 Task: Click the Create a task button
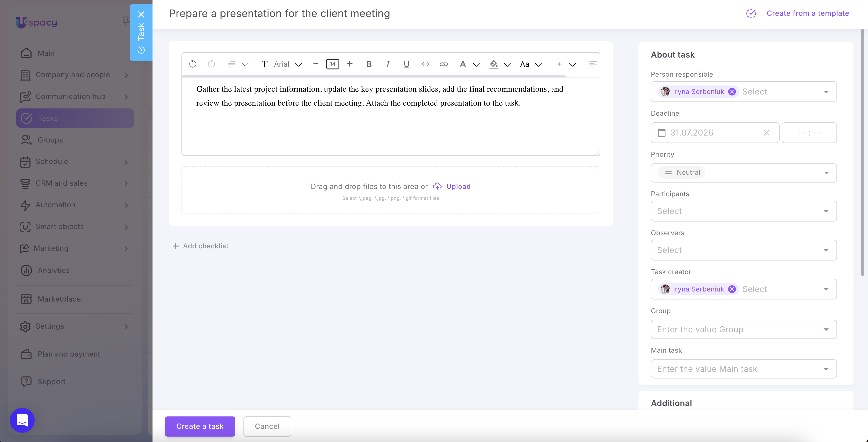200,426
